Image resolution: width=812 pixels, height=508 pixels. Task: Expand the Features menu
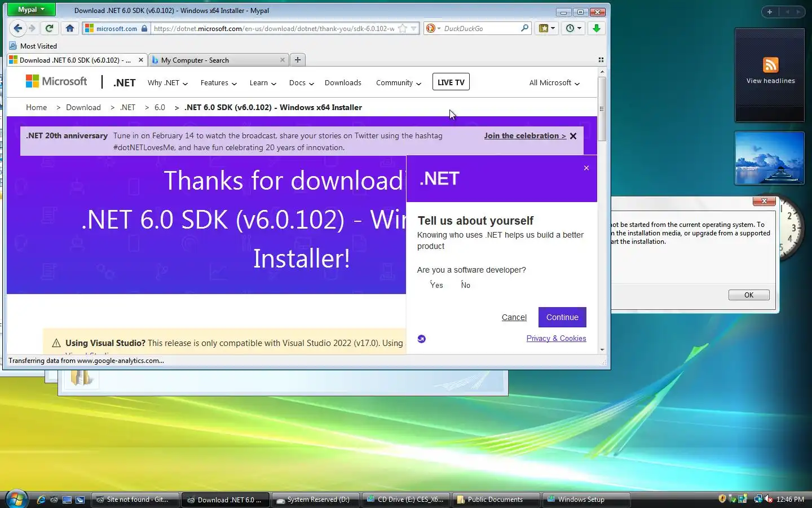219,83
